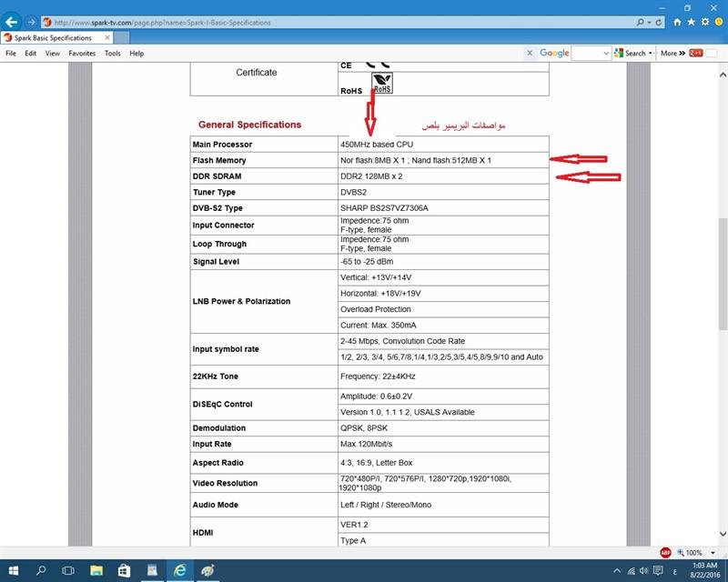Select text 'DDR2 128MB x 2'
The height and width of the screenshot is (582, 728).
(x=371, y=176)
